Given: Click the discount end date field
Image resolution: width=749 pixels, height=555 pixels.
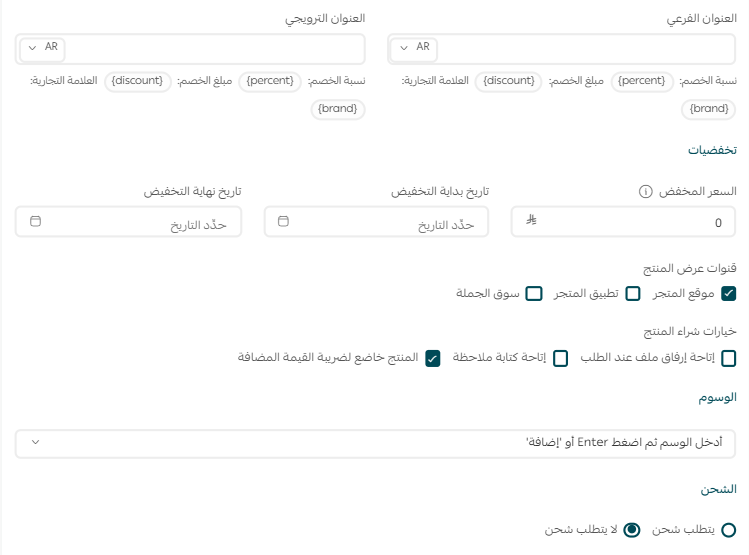Looking at the screenshot, I should 128,222.
